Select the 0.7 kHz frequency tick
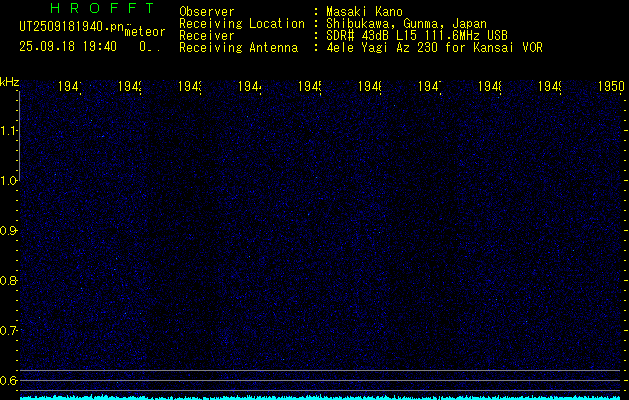This screenshot has width=629, height=400. (x=9, y=330)
